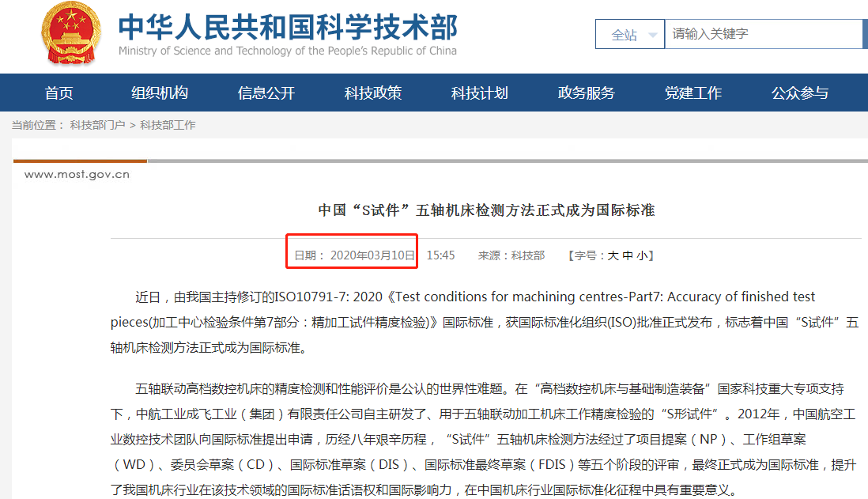The image size is (868, 499).
Task: Set font size to 中
Action: [628, 255]
